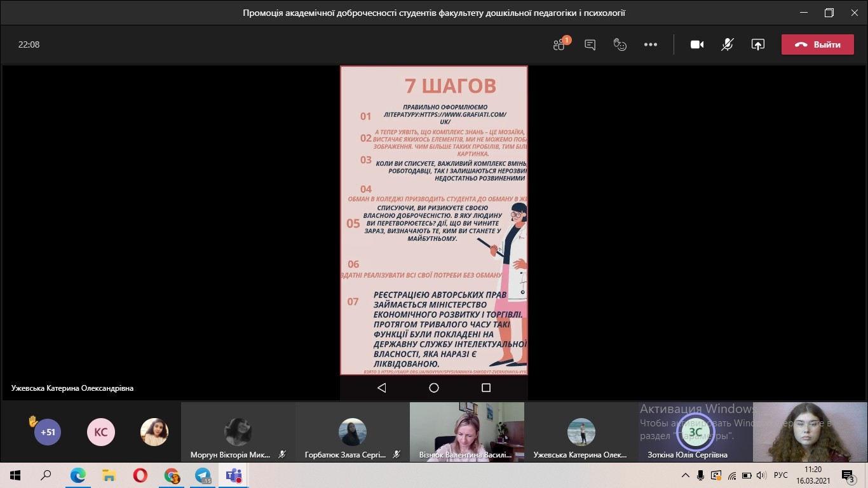Image resolution: width=868 pixels, height=488 pixels.
Task: Tap the Android recent apps square button
Action: [486, 388]
